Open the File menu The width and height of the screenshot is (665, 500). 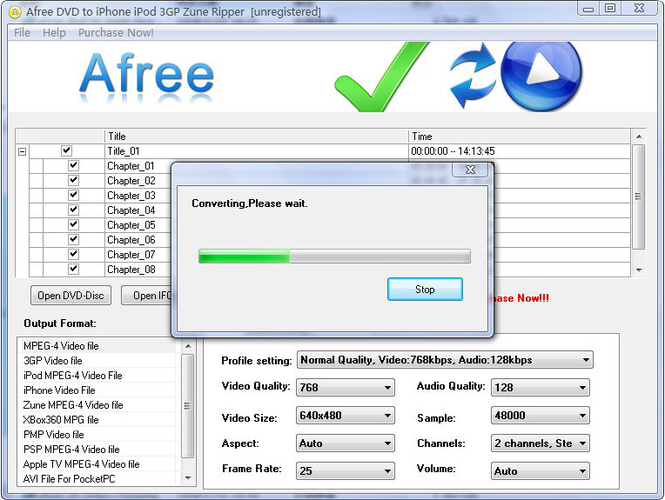[22, 33]
